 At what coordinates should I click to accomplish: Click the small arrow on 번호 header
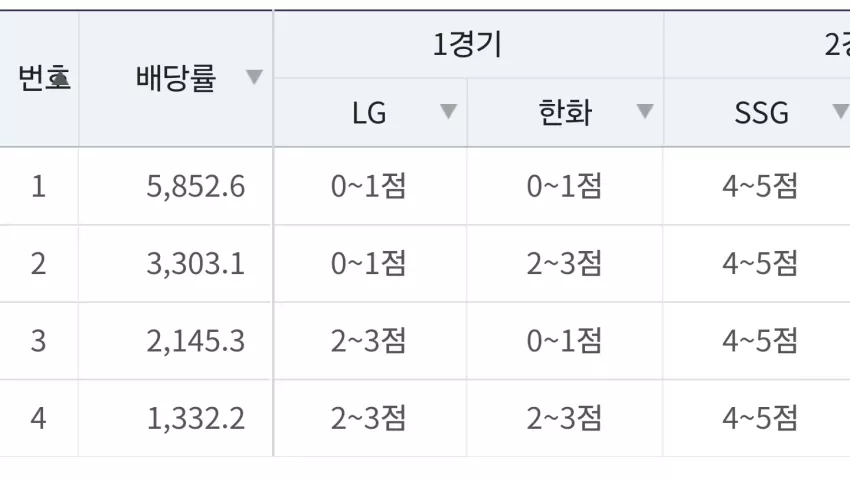click(x=60, y=80)
